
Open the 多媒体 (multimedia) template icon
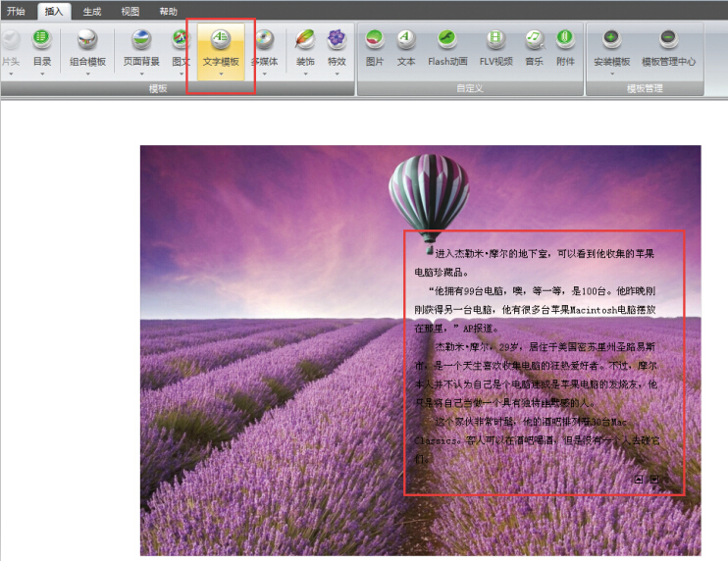(264, 40)
